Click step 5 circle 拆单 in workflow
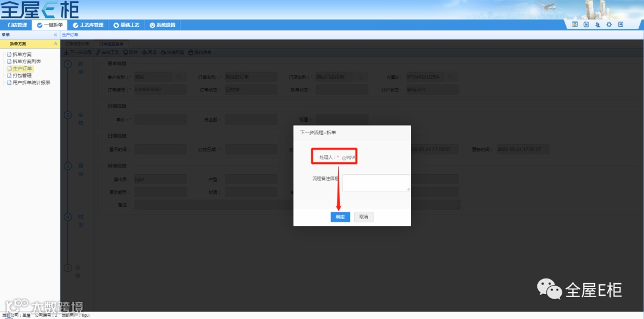644x319 pixels. click(68, 268)
